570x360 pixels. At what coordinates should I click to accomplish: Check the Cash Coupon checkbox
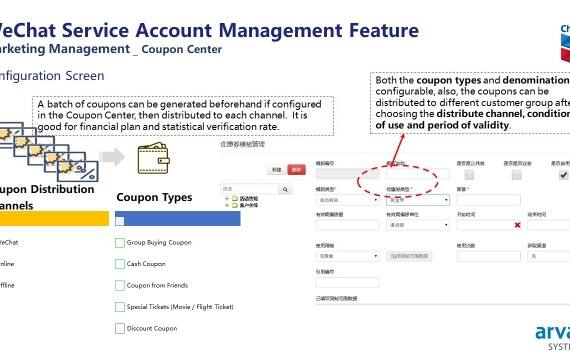[120, 264]
